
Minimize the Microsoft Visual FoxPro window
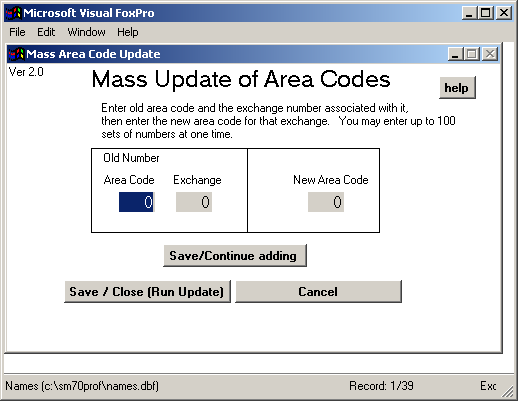click(x=469, y=13)
